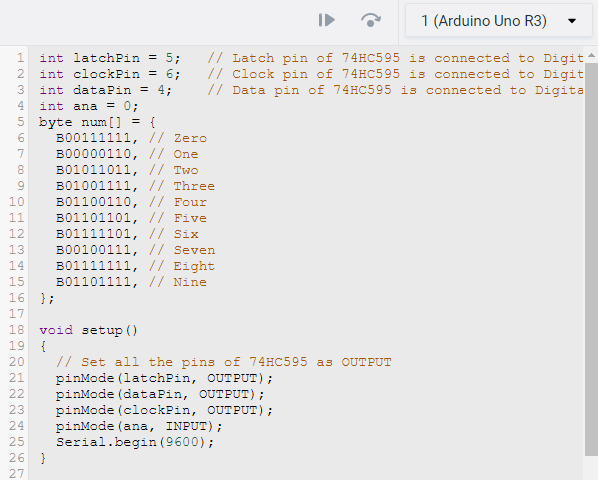Click the closing '};' on line 16
Screen dimensions: 598x480
coord(47,298)
